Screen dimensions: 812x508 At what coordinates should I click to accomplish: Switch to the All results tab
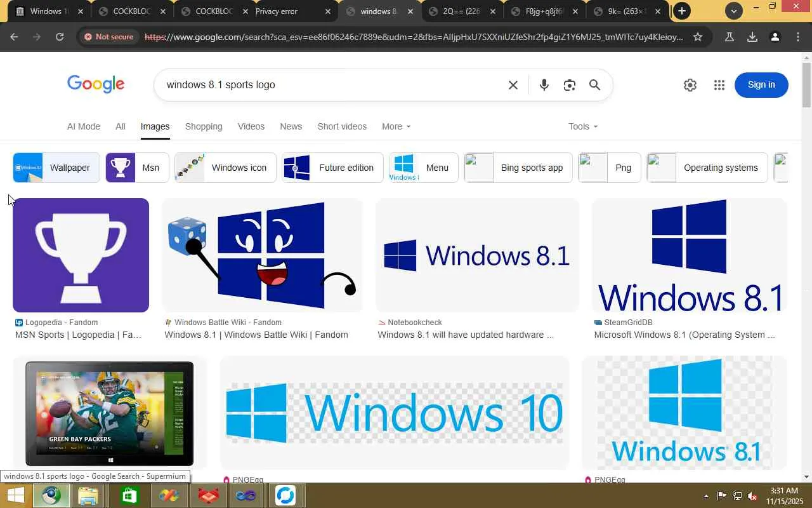coord(121,126)
